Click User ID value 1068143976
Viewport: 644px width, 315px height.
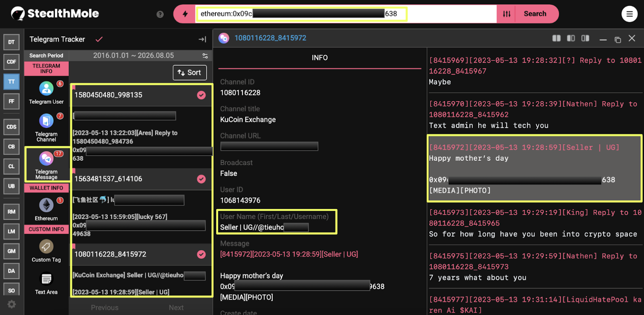tap(240, 200)
